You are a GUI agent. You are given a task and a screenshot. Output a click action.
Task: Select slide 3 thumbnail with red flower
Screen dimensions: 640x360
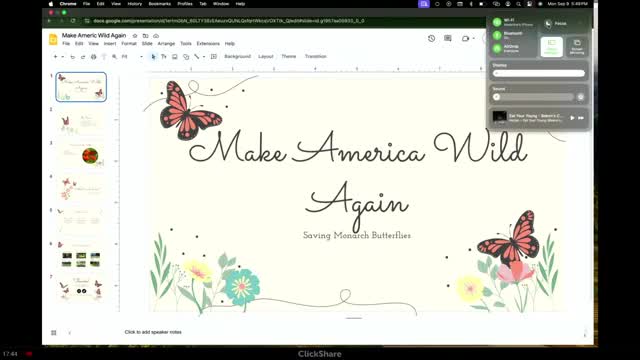tap(81, 155)
